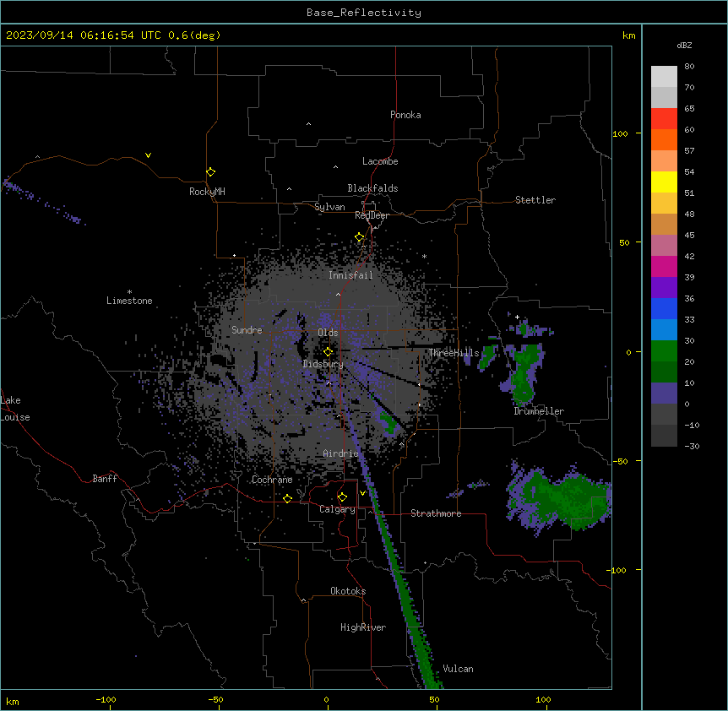Image resolution: width=728 pixels, height=711 pixels.
Task: Click the Drumheller label
Action: (x=539, y=411)
